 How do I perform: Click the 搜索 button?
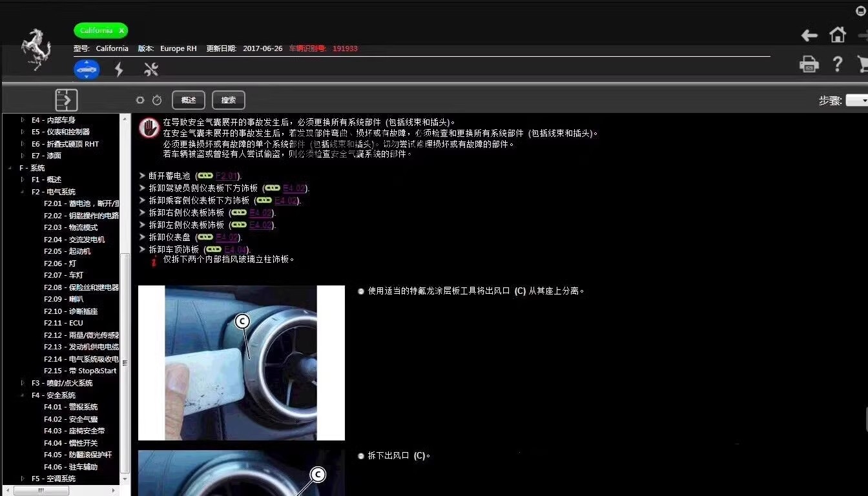(229, 100)
